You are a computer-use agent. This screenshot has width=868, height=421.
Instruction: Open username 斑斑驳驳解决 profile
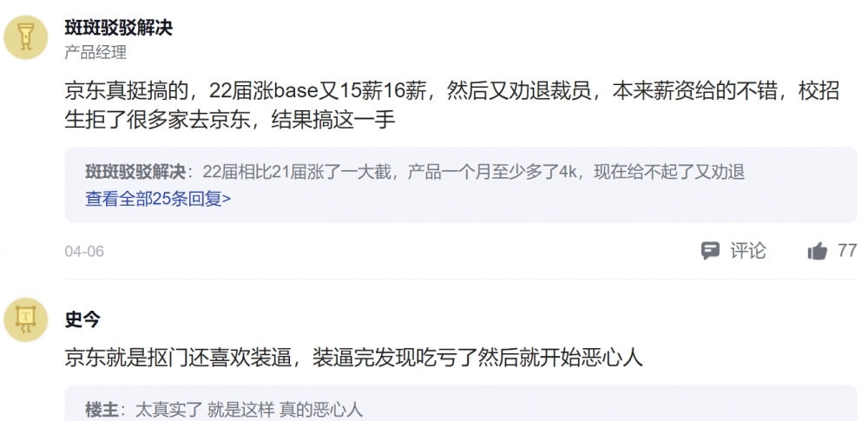(118, 27)
